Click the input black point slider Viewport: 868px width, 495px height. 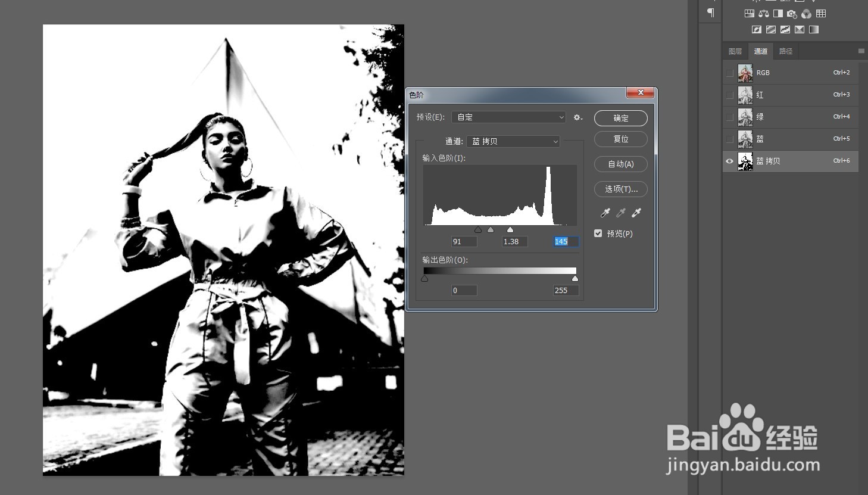tap(478, 230)
